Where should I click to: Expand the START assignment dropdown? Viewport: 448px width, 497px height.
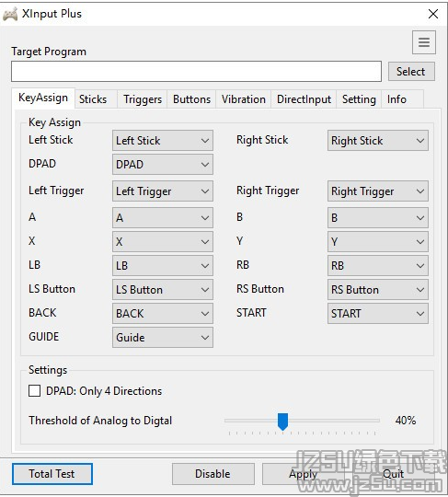point(378,313)
